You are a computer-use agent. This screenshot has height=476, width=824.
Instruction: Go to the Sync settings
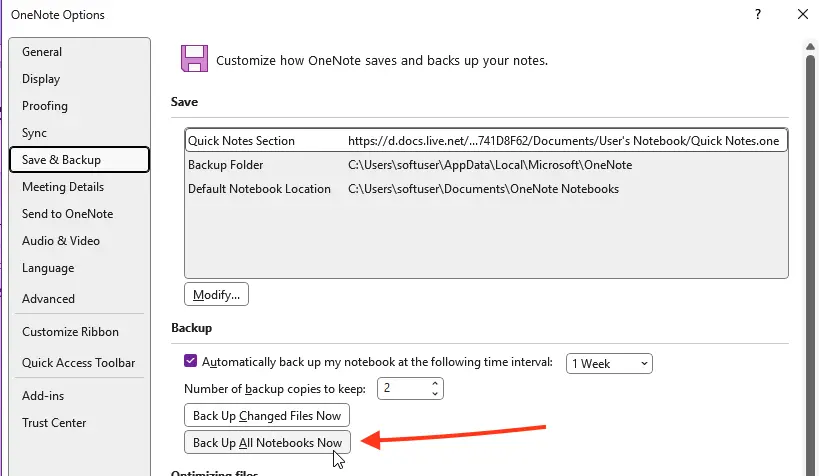pyautogui.click(x=34, y=133)
